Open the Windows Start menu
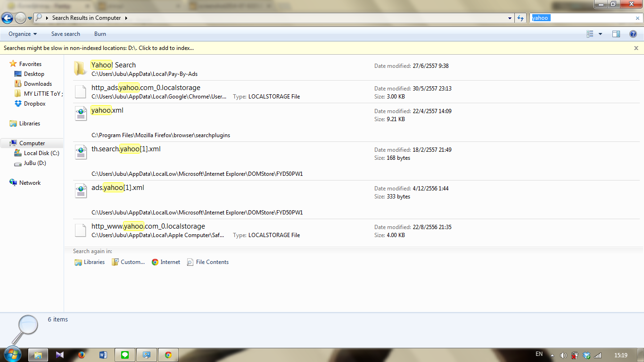644x362 pixels. click(x=12, y=354)
